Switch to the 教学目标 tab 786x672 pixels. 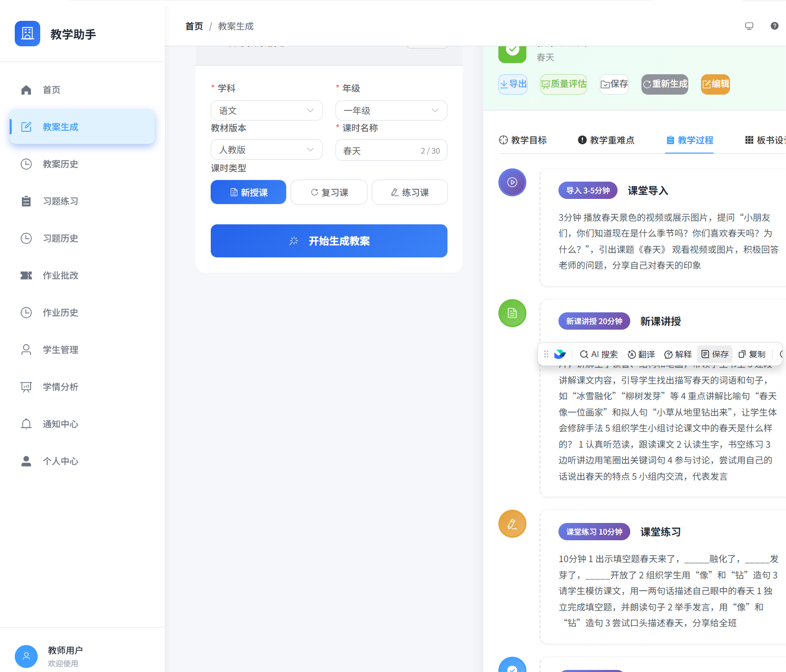point(523,140)
